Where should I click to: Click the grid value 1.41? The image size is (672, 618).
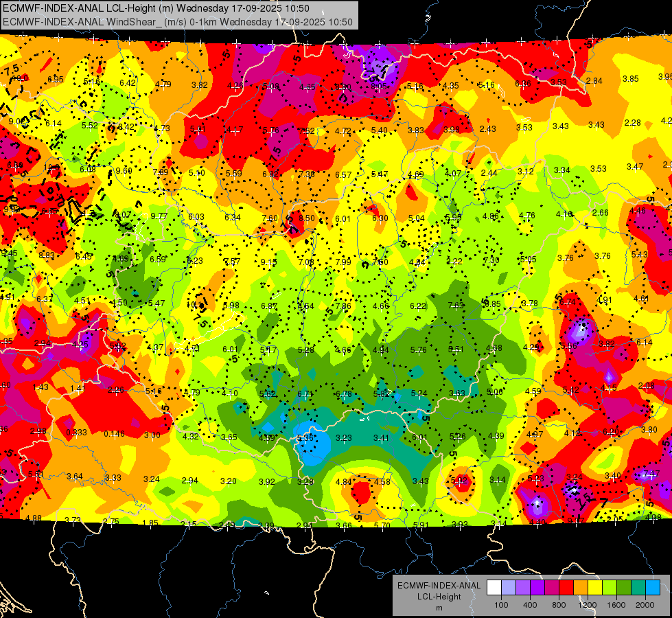coord(78,389)
